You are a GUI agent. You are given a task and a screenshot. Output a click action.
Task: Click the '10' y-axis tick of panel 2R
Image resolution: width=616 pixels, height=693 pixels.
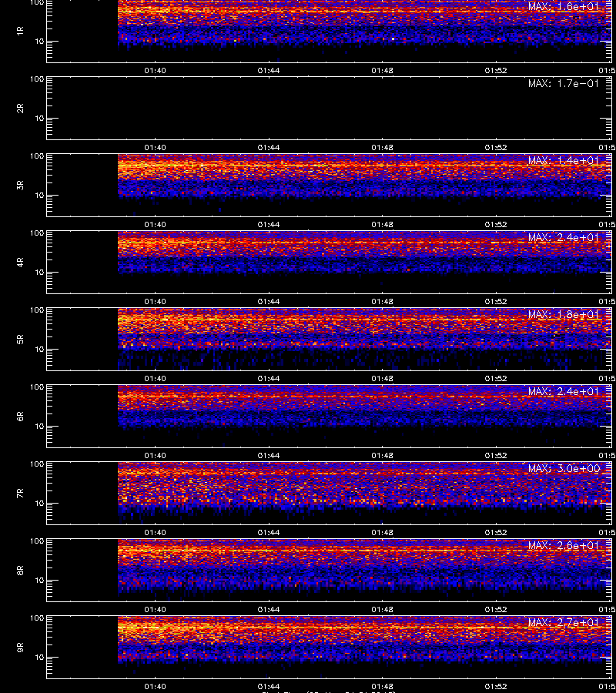tap(39, 119)
